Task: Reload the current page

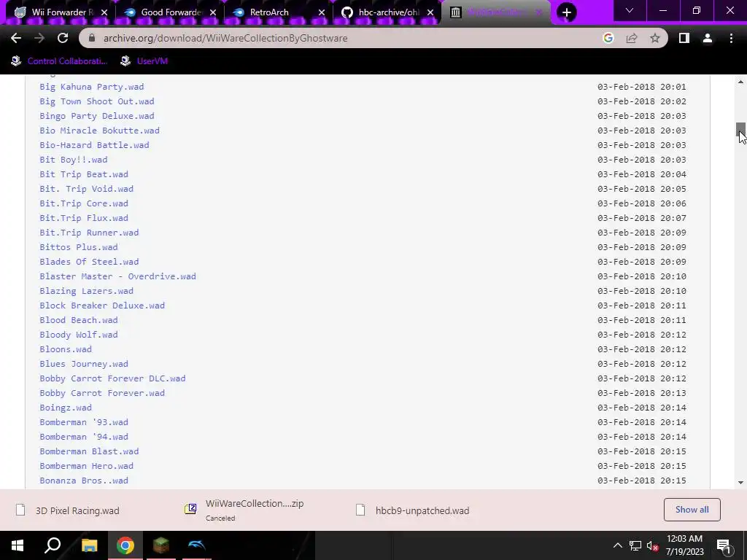Action: [63, 38]
